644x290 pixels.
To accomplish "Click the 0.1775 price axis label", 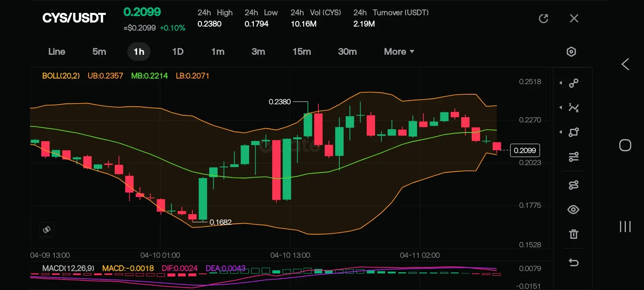I will tap(530, 205).
